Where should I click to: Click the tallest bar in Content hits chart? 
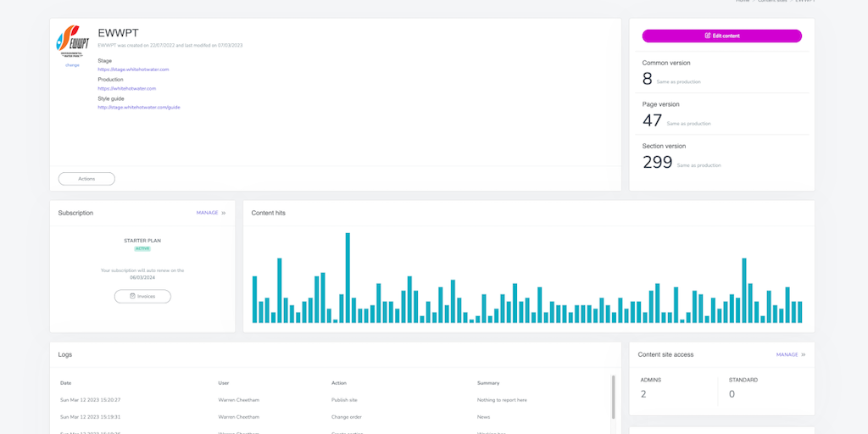tap(348, 277)
